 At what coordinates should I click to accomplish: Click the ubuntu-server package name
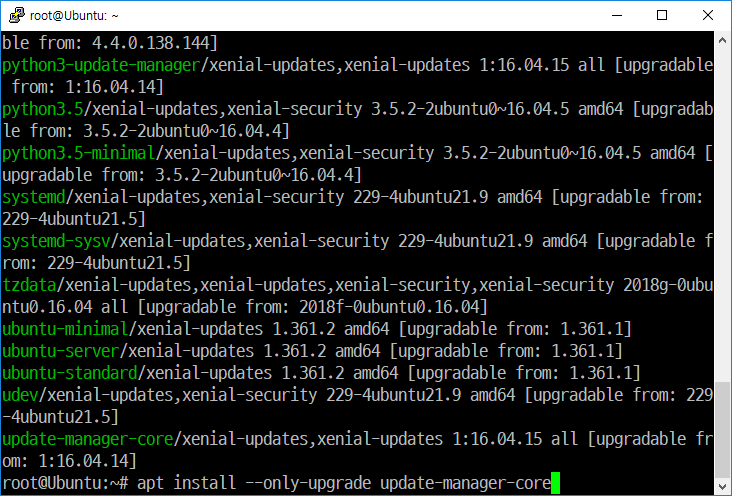coord(61,351)
